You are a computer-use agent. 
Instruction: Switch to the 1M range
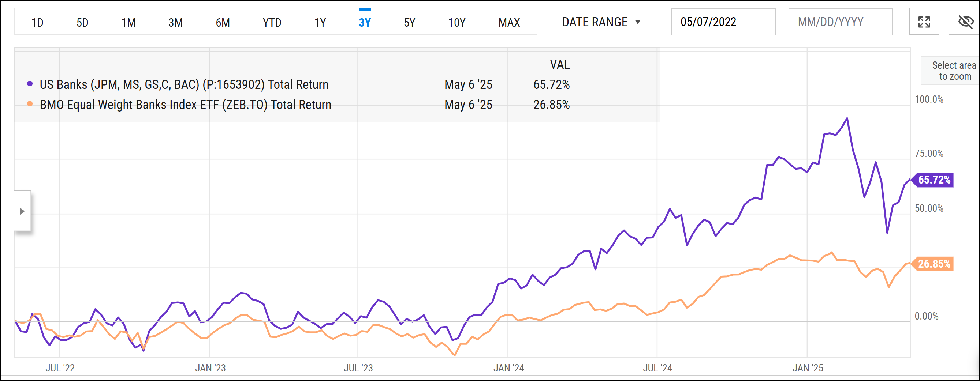128,22
